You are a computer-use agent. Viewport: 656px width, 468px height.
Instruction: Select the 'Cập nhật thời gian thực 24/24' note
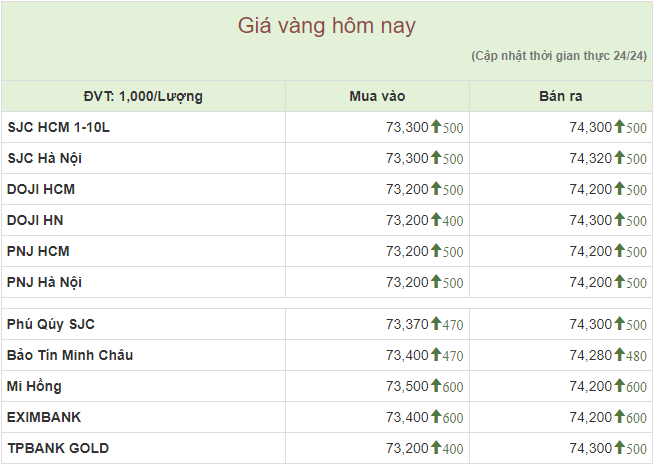pos(559,56)
